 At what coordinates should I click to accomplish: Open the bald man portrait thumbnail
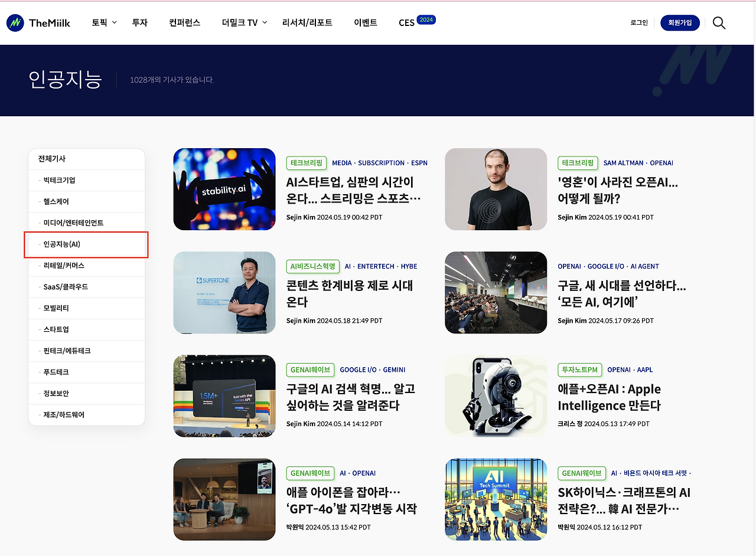click(496, 189)
